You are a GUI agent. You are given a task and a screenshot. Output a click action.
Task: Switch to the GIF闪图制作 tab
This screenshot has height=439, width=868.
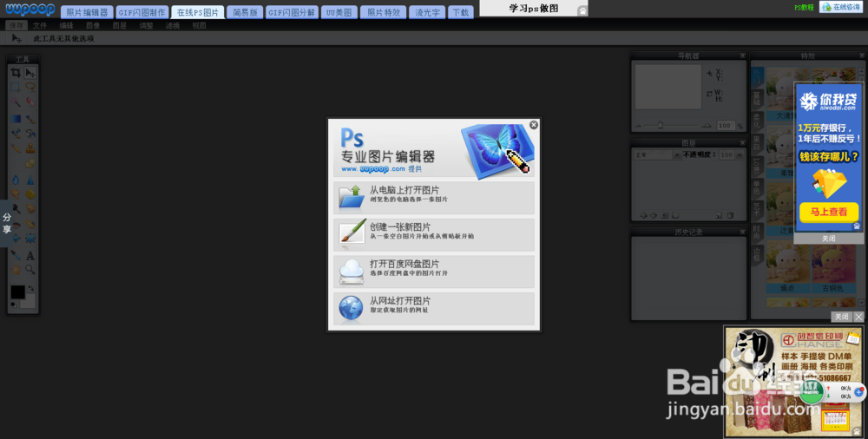click(142, 12)
